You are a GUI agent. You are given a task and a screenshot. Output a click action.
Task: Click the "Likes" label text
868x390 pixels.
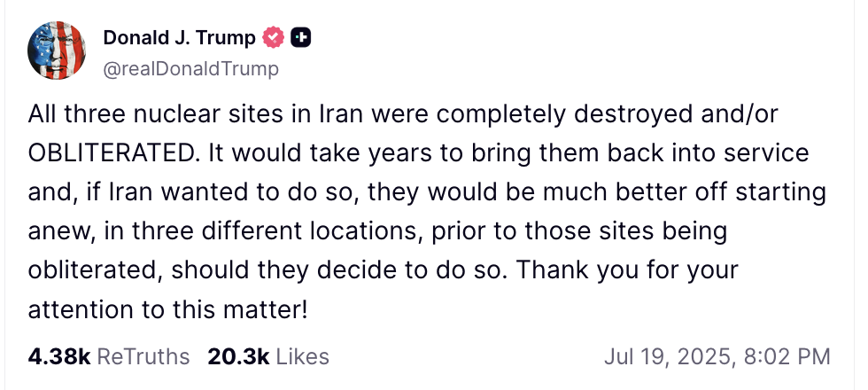303,356
